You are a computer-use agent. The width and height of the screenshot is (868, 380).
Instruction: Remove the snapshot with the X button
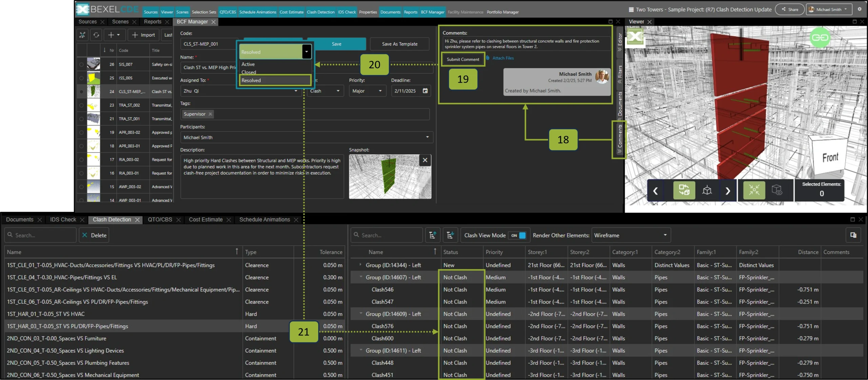pyautogui.click(x=425, y=160)
